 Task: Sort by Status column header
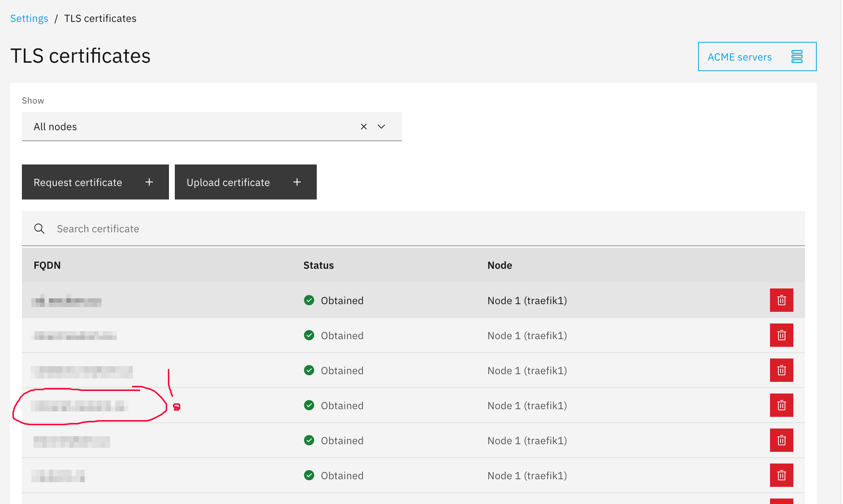click(319, 265)
